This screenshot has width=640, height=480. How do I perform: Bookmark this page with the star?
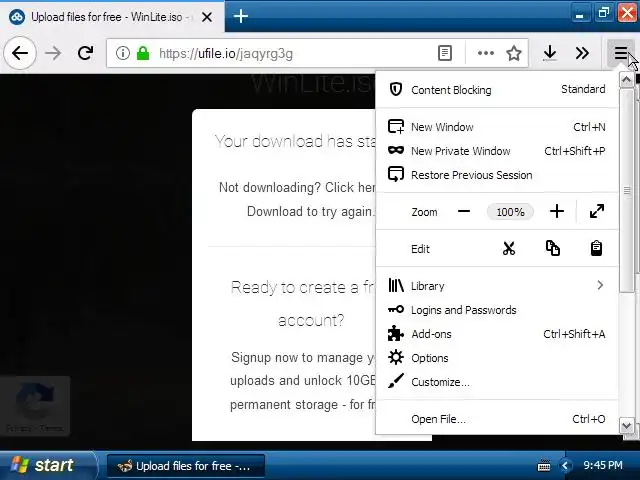tap(513, 53)
